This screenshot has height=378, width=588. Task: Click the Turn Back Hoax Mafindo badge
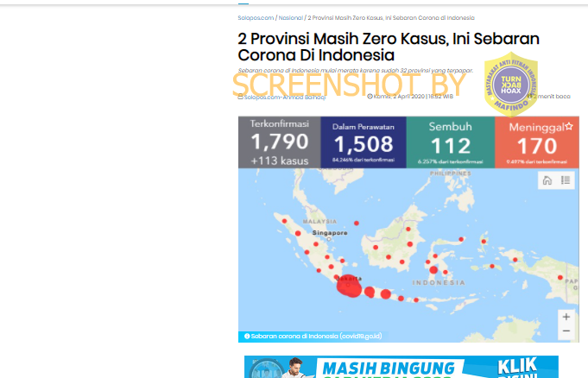pos(511,85)
